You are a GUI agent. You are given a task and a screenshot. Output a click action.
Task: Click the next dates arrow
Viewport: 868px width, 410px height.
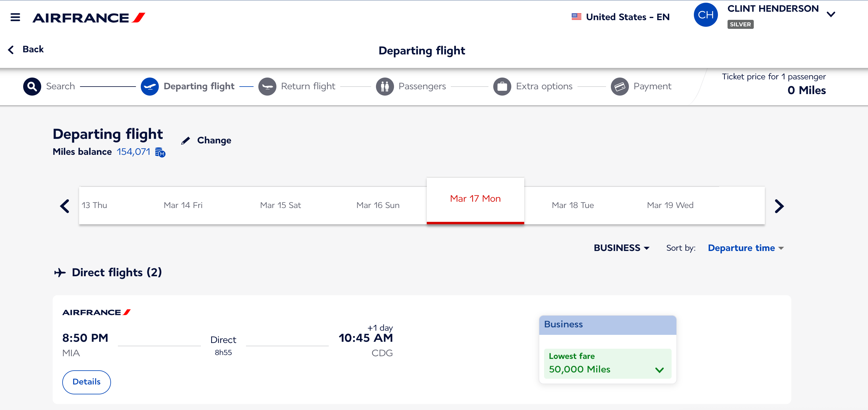tap(779, 206)
